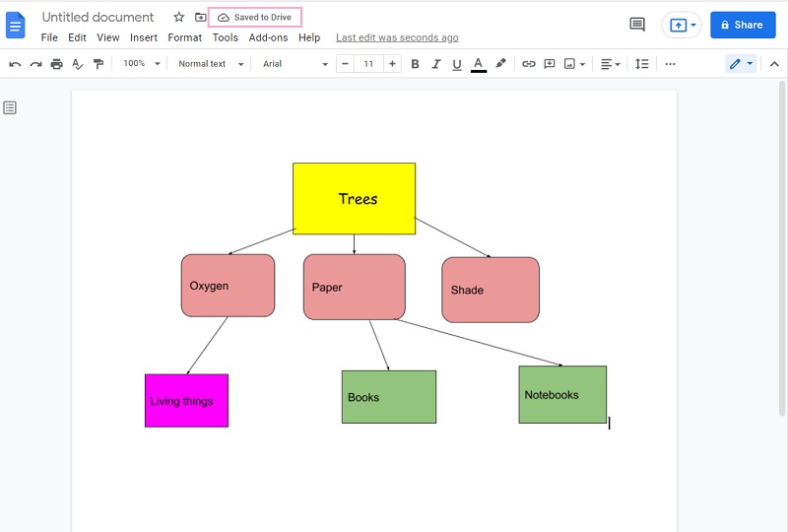788x532 pixels.
Task: Open the File menu
Action: [x=49, y=37]
